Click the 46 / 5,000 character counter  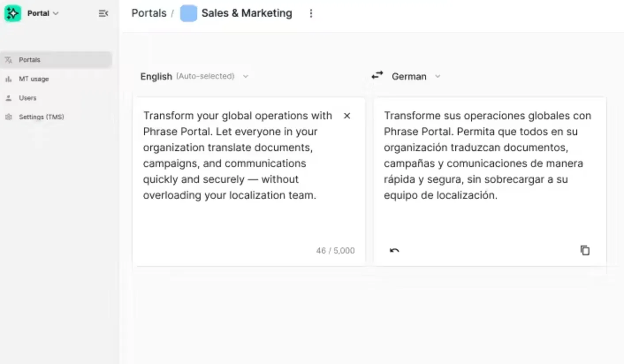[335, 250]
